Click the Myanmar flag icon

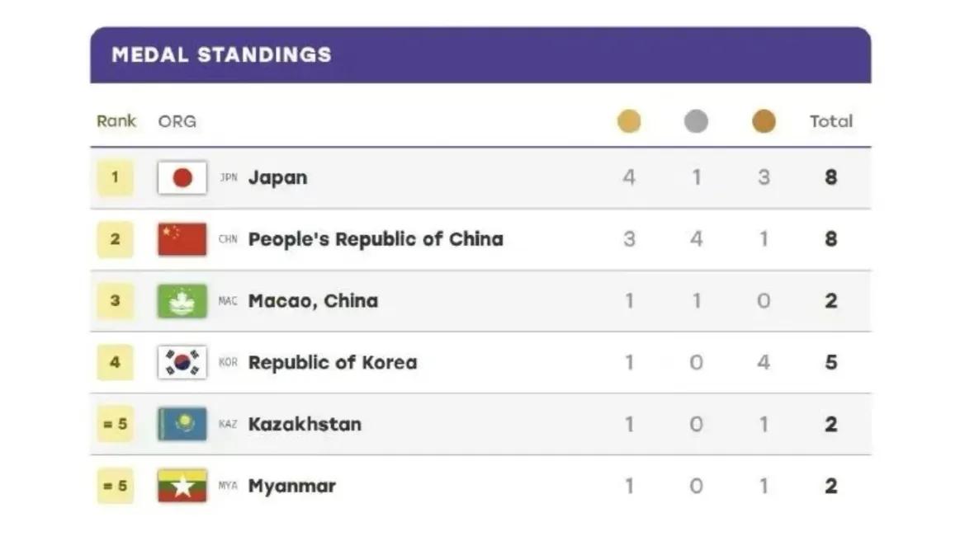pyautogui.click(x=182, y=486)
